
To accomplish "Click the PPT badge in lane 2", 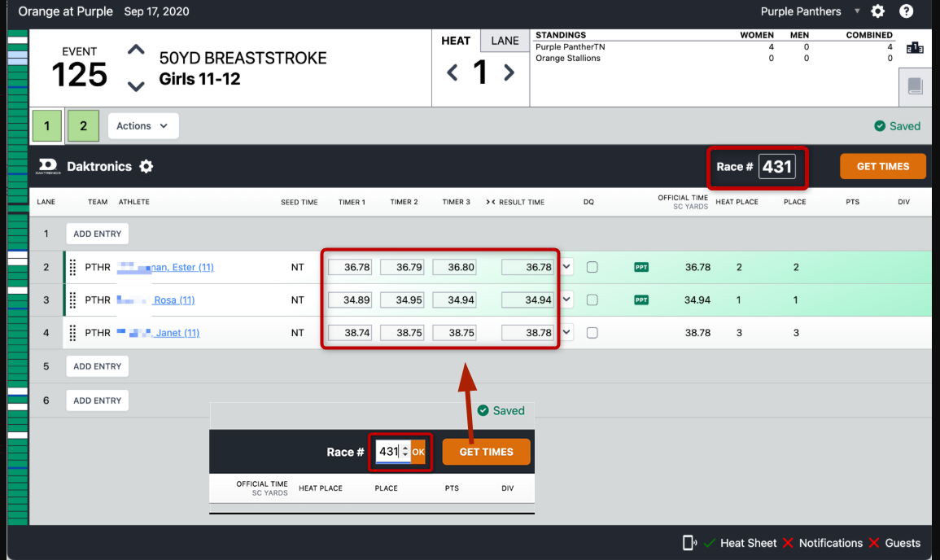I will [x=641, y=267].
